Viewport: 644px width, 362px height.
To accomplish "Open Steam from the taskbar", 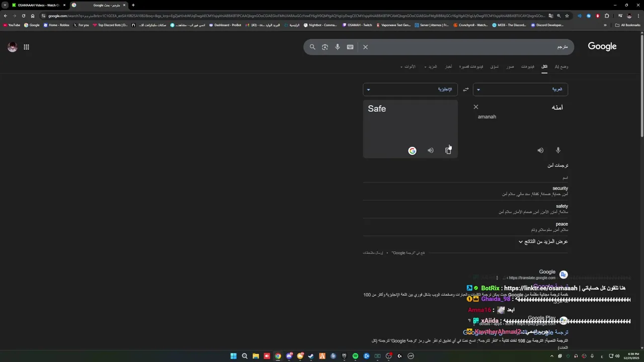I will [311, 356].
